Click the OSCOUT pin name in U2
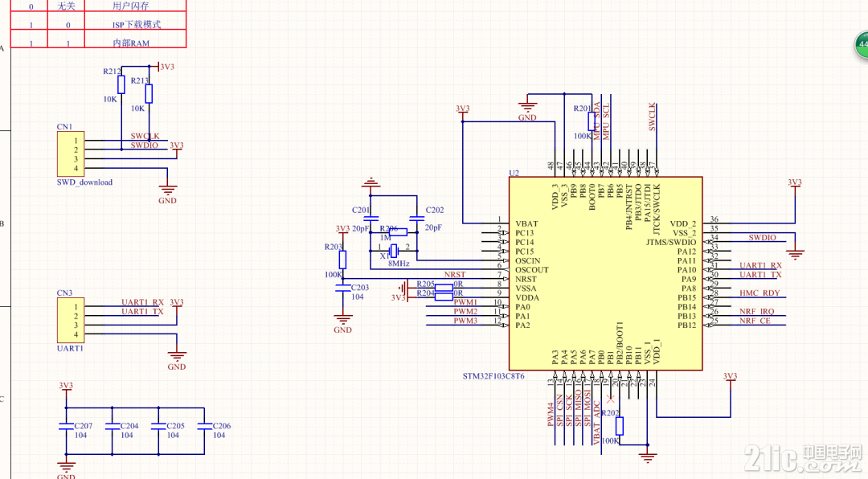 [532, 270]
